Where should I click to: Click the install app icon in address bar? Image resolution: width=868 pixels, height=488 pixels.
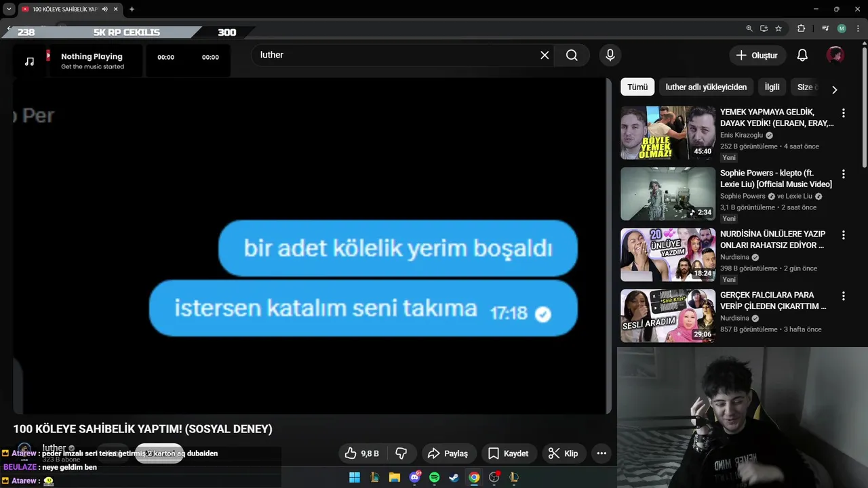[x=764, y=28]
